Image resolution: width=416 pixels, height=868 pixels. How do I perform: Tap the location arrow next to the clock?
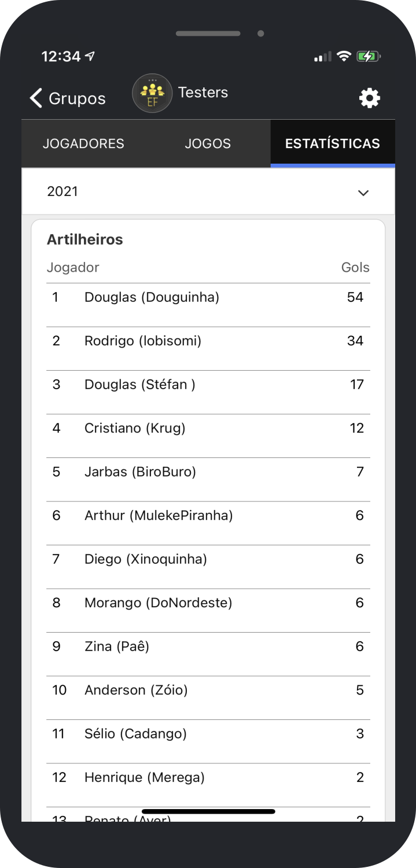(x=90, y=55)
